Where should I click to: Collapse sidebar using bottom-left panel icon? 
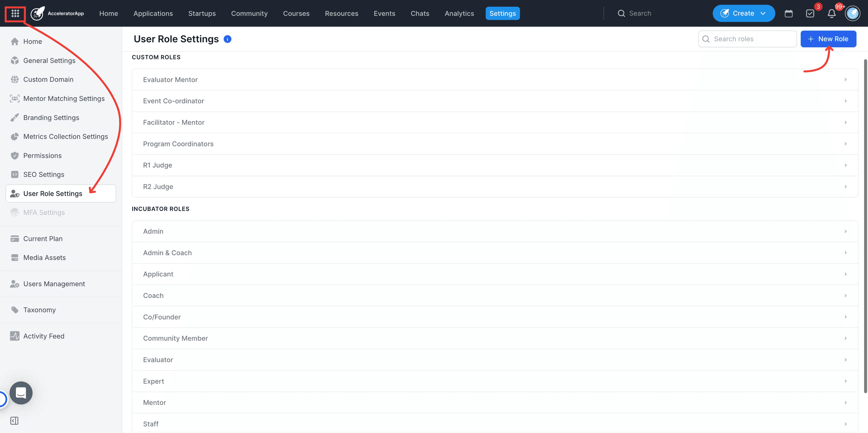[x=14, y=421]
